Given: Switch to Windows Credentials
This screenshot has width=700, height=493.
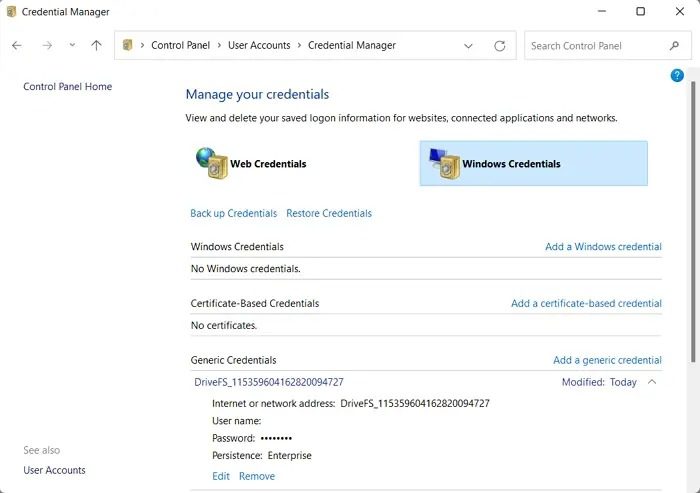Looking at the screenshot, I should 533,163.
